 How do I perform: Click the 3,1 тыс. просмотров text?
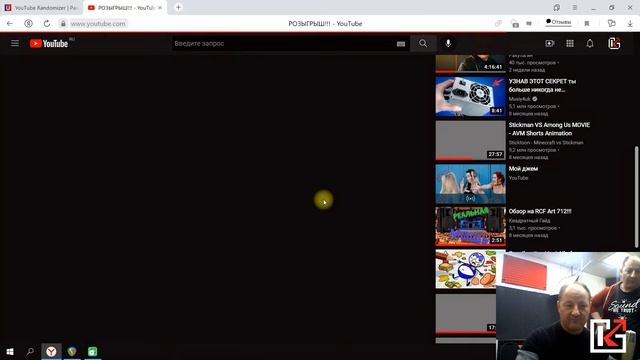pos(533,228)
